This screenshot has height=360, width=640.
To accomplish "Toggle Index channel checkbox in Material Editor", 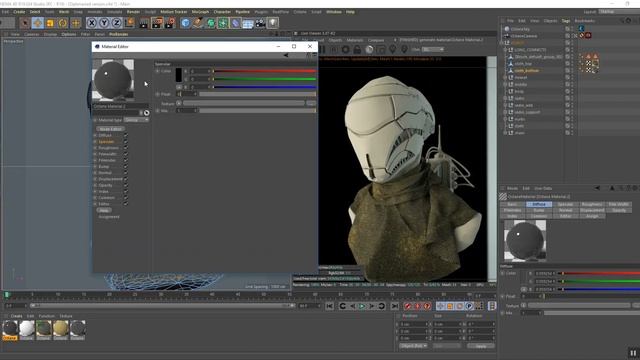I will (126, 191).
